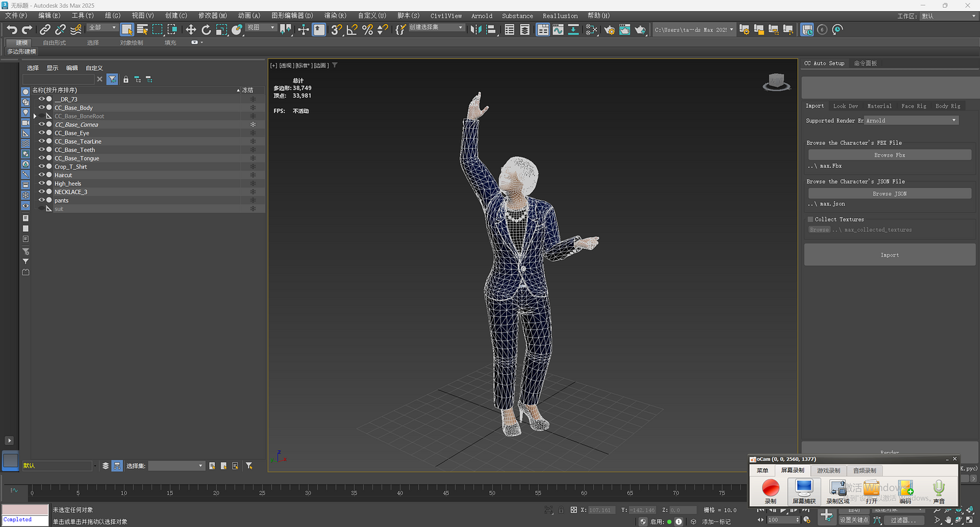Click the ViewCube in the viewport
980x527 pixels.
pyautogui.click(x=775, y=82)
